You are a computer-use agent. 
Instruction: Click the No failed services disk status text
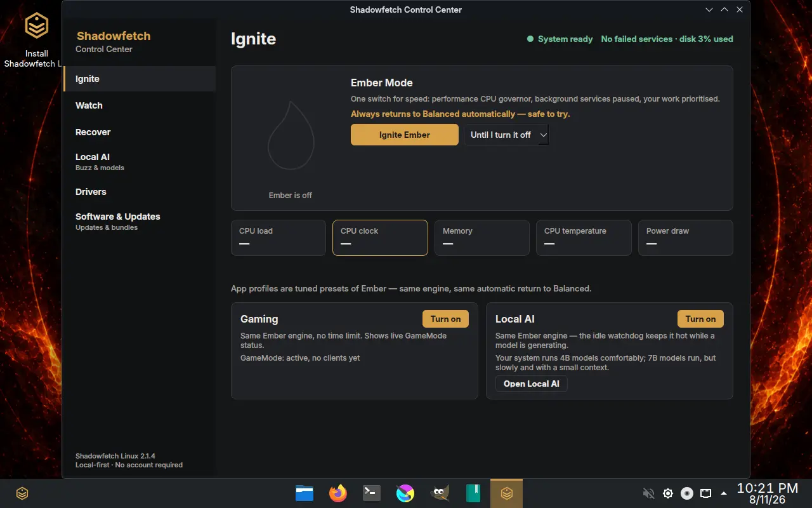coord(667,39)
